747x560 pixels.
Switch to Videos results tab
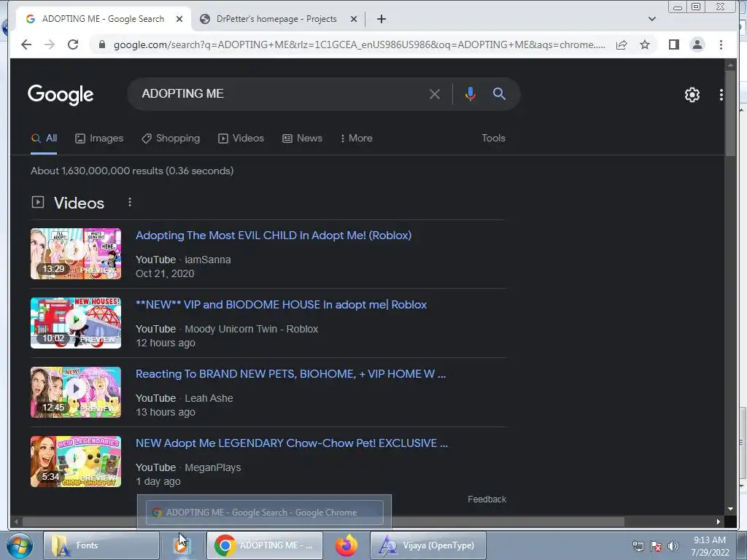pos(241,138)
